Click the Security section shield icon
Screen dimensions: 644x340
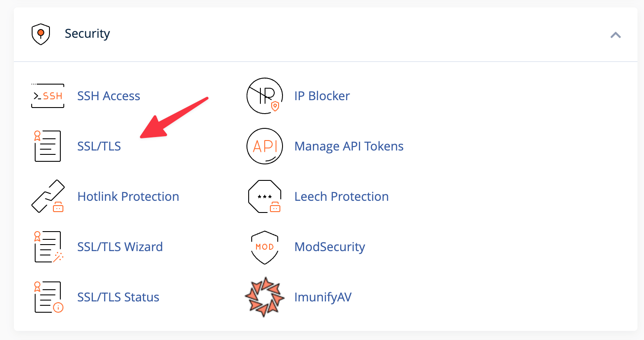pos(41,33)
